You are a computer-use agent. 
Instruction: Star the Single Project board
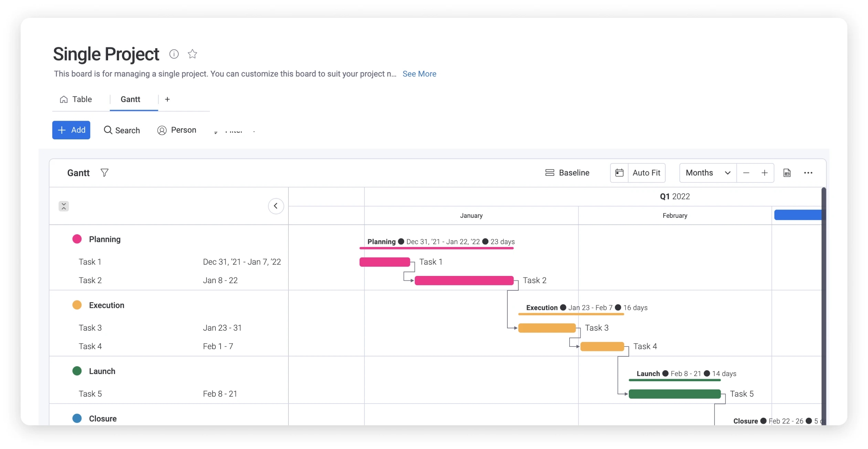click(192, 54)
